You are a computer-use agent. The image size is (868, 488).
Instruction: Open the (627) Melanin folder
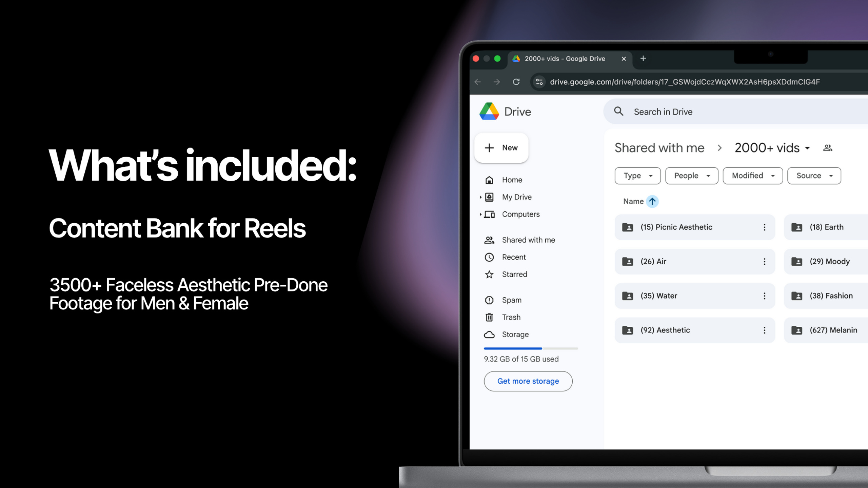826,330
